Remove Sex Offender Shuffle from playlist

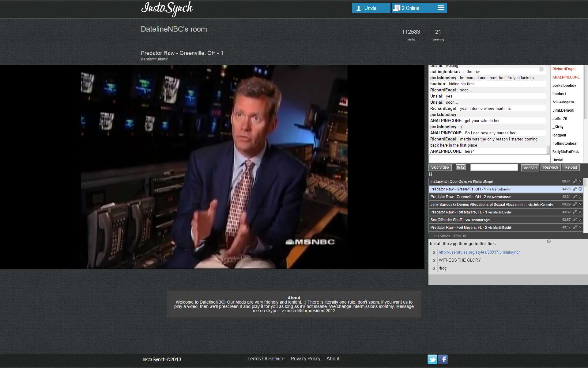coord(580,220)
